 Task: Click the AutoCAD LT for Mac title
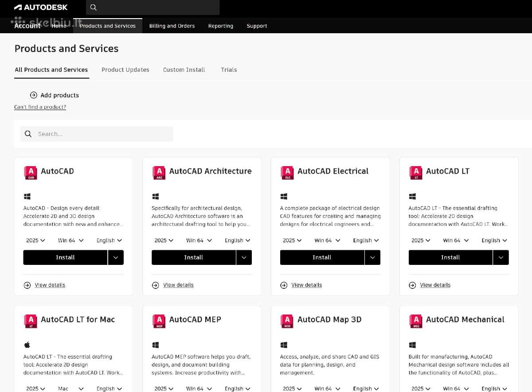click(78, 319)
